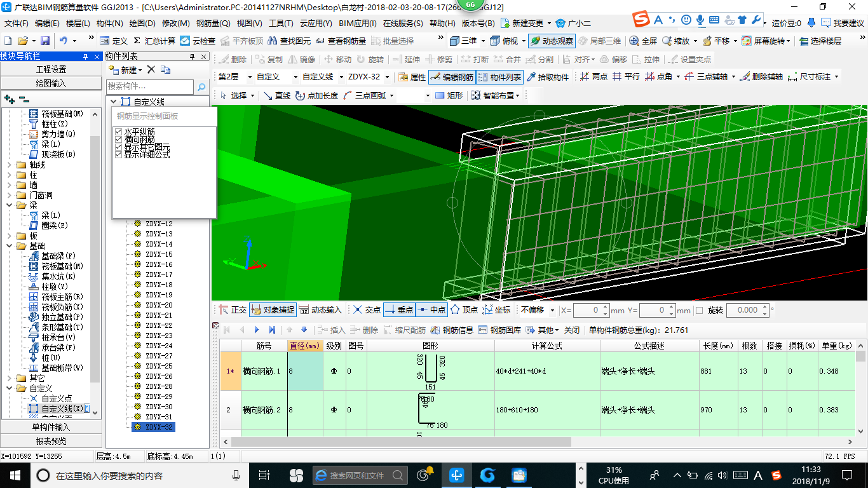Click the 报表预览 report preview button

(x=51, y=441)
